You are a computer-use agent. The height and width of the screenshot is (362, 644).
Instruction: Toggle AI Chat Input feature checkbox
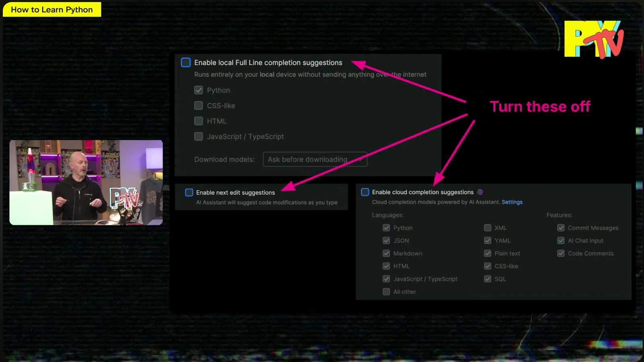(561, 241)
